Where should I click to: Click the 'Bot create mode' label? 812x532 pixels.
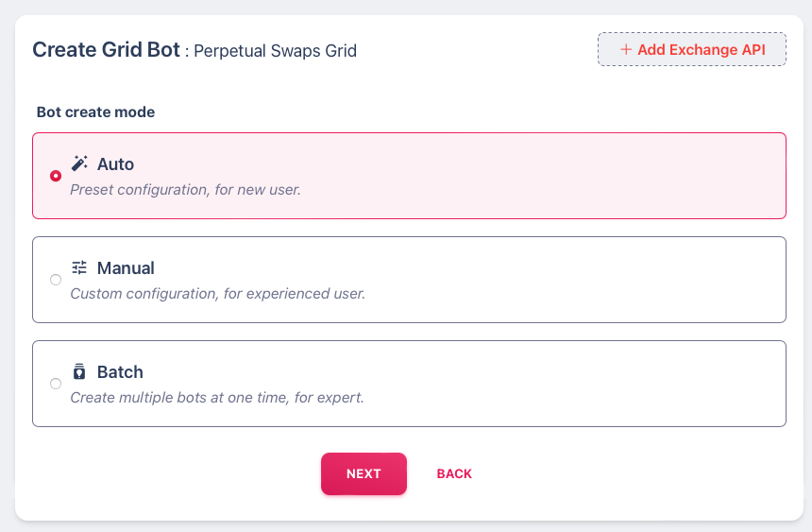pyautogui.click(x=95, y=112)
